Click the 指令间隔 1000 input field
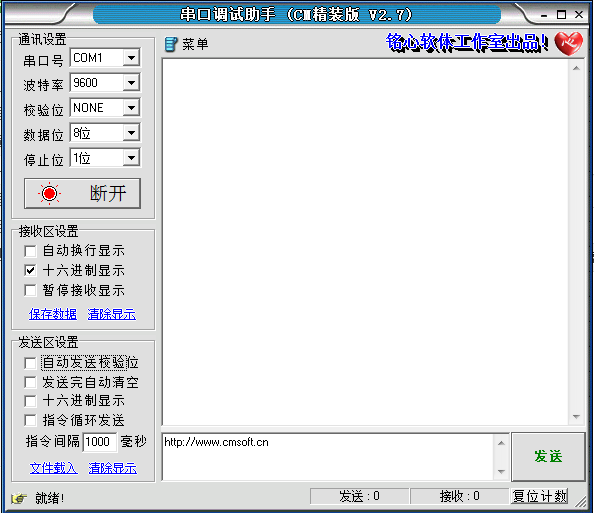 (x=100, y=442)
